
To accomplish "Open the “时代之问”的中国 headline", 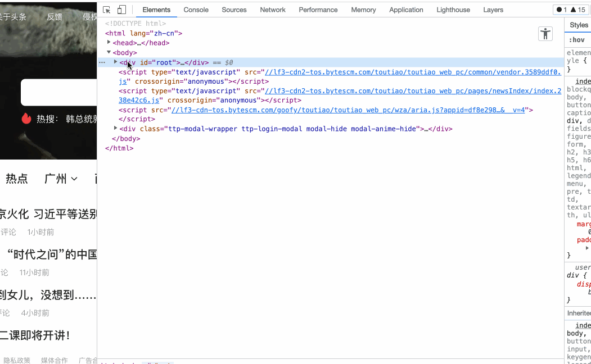I will point(52,254).
